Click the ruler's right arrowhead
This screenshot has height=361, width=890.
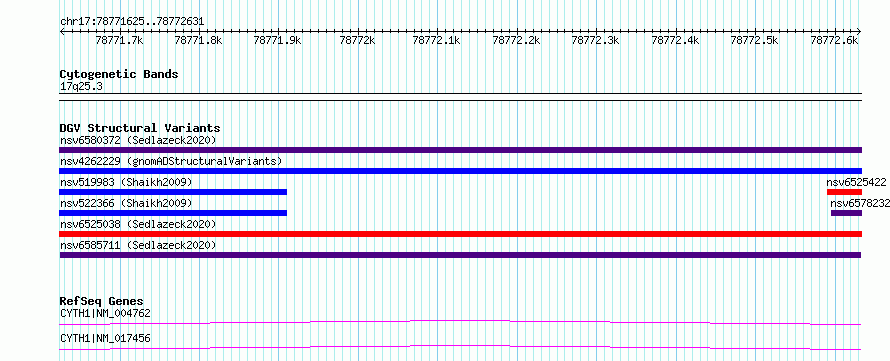coord(859,32)
